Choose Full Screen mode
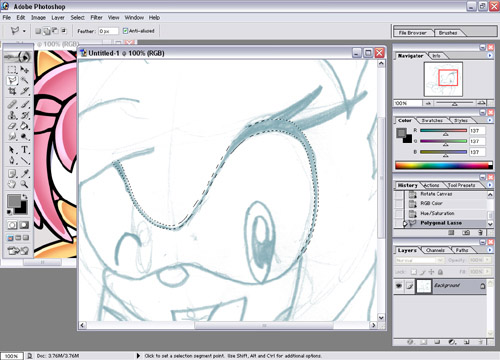 coord(26,238)
